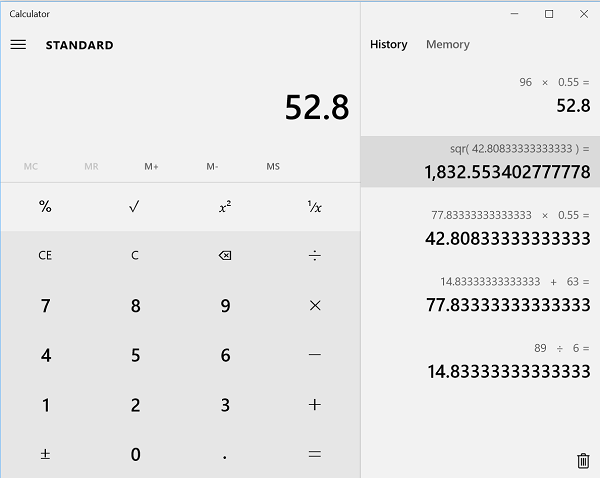Viewport: 600px width, 478px height.
Task: Click the M- memory subtract button
Action: click(x=212, y=166)
